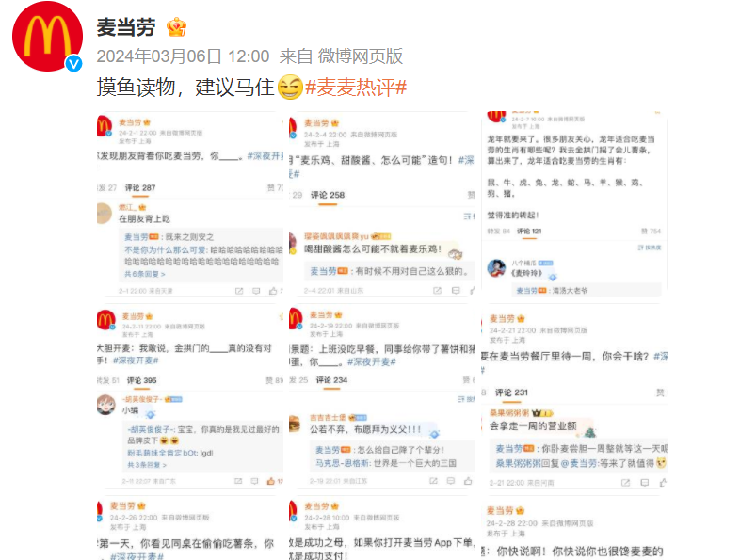
Task: Open the McDonald's profile avatar
Action: point(47,37)
